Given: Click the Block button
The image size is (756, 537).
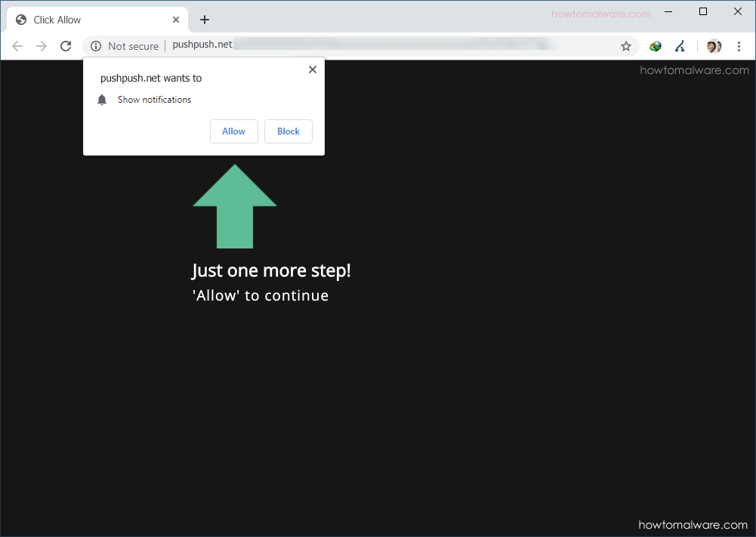Looking at the screenshot, I should click(289, 131).
